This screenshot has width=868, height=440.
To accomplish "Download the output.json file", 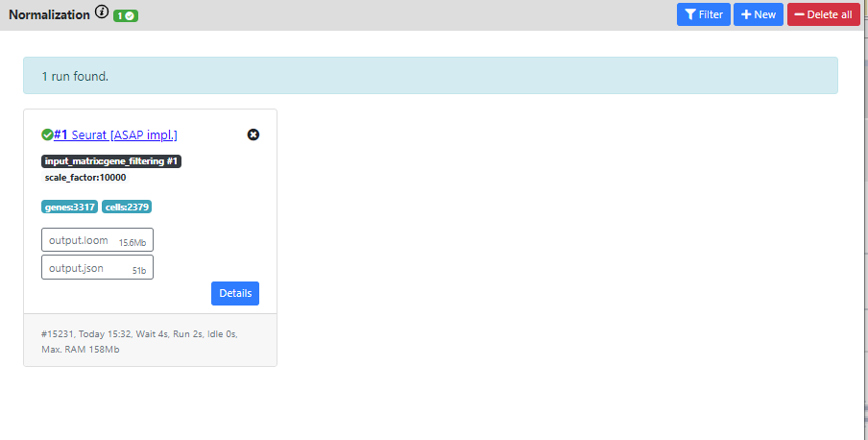I will coord(97,267).
